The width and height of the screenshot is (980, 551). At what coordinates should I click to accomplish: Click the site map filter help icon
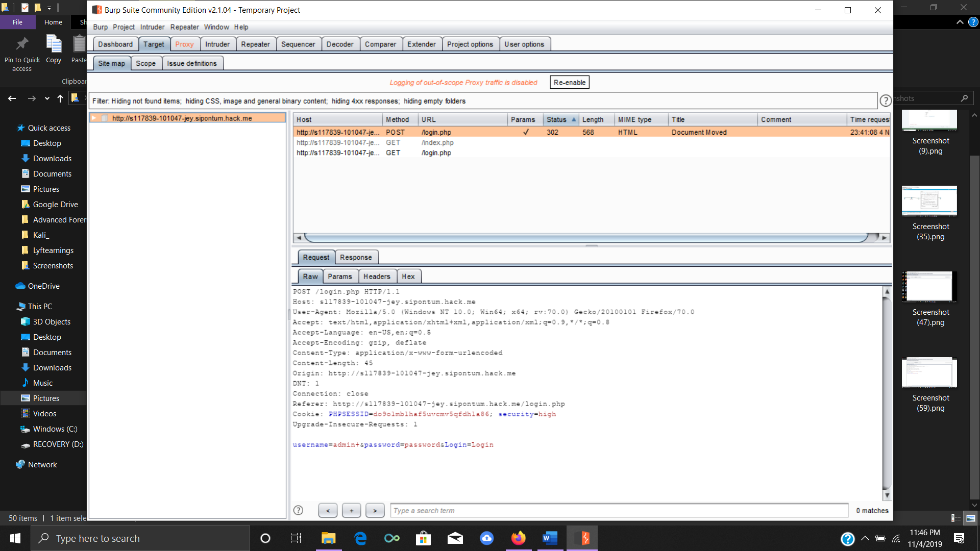tap(885, 101)
